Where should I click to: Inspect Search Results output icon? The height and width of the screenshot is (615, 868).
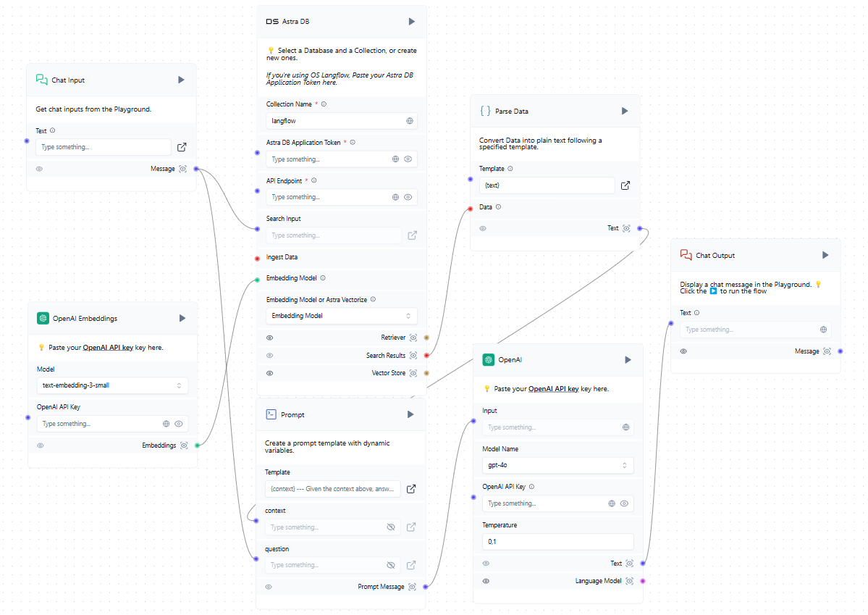[413, 356]
